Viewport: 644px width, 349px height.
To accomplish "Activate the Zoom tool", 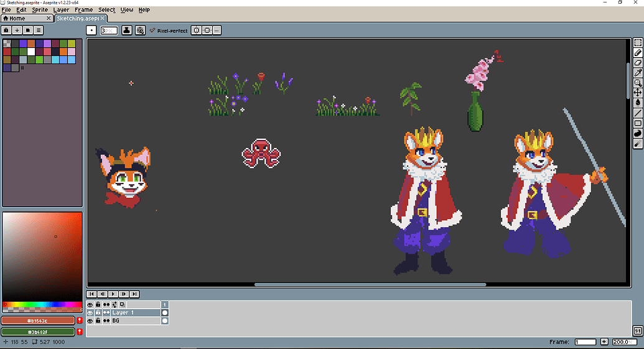I will 638,83.
